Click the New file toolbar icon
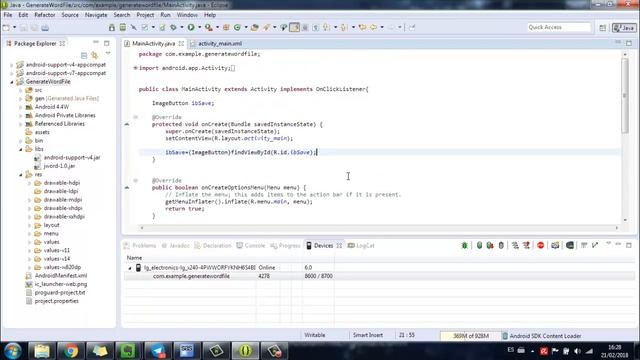Screen dimensions: 640x360 pos(7,27)
